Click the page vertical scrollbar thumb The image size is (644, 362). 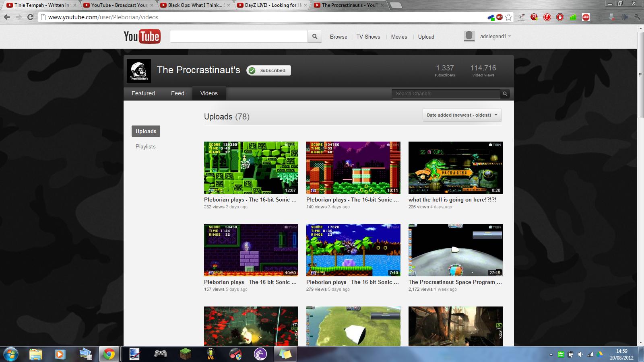(640, 74)
